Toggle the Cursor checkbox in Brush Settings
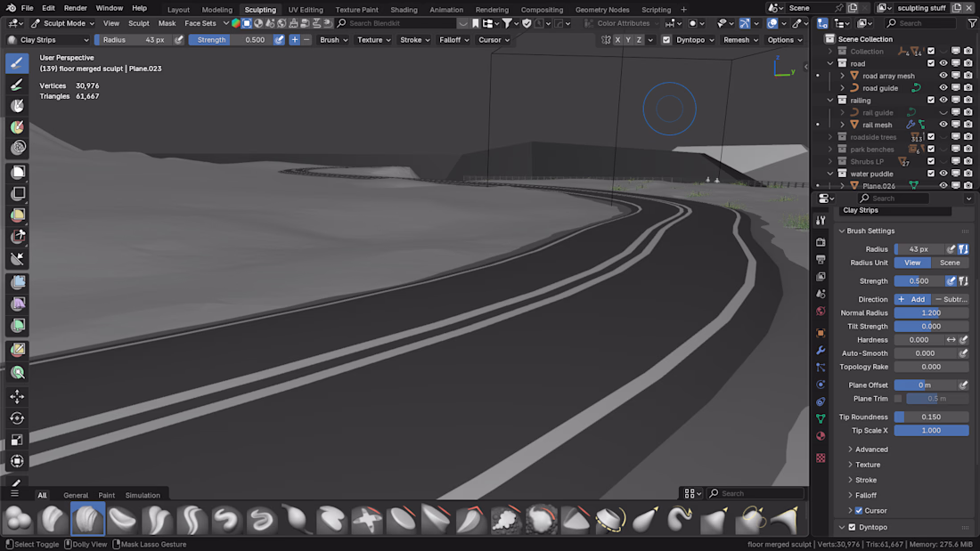Image resolution: width=980 pixels, height=551 pixels. pos(859,510)
